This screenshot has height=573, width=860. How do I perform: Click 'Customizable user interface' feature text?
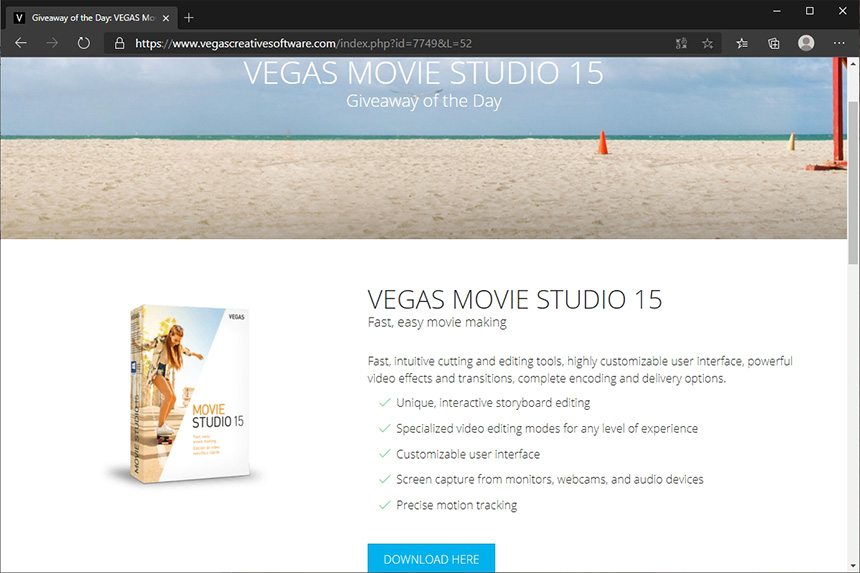[x=468, y=454]
